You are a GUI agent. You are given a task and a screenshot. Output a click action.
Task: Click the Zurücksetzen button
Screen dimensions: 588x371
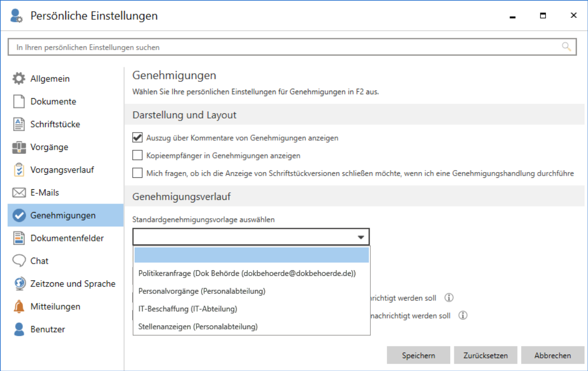(x=485, y=355)
